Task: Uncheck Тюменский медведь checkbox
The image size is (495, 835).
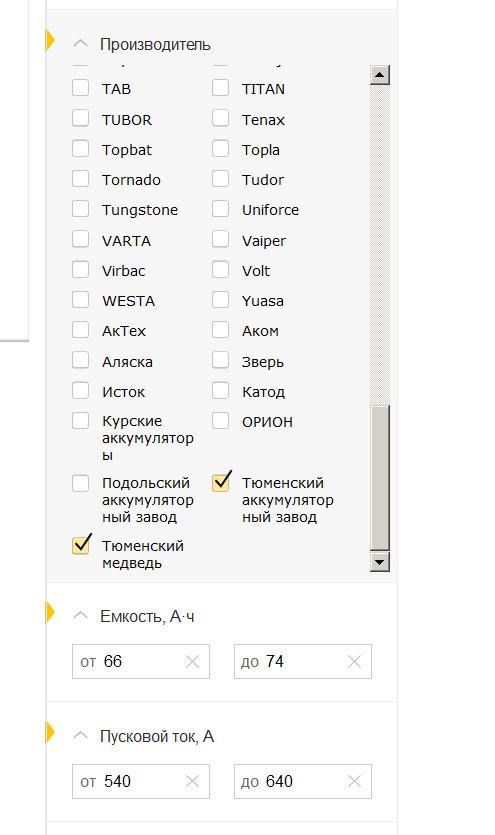Action: point(80,545)
